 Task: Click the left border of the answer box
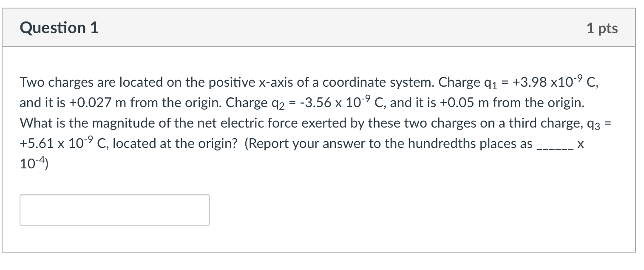(x=20, y=210)
